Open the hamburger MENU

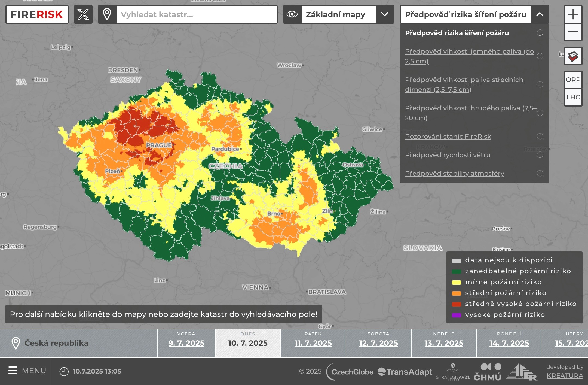click(x=27, y=371)
